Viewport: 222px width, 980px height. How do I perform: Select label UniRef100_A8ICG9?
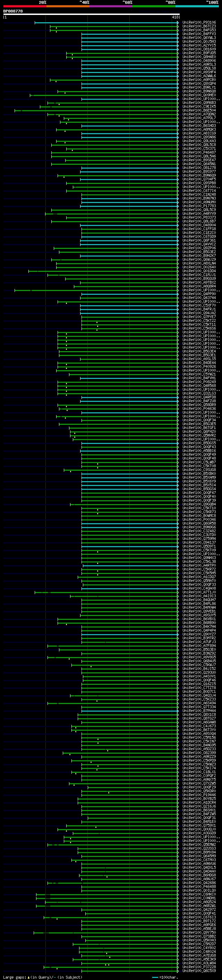[199, 133]
